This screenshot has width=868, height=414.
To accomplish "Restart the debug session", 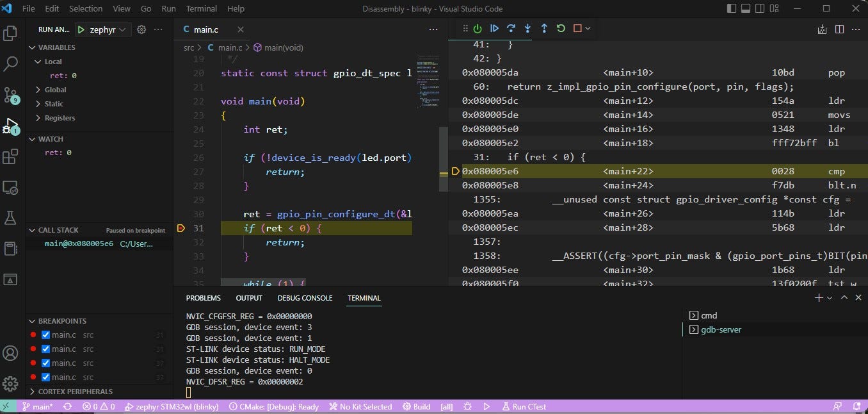I will tap(561, 29).
